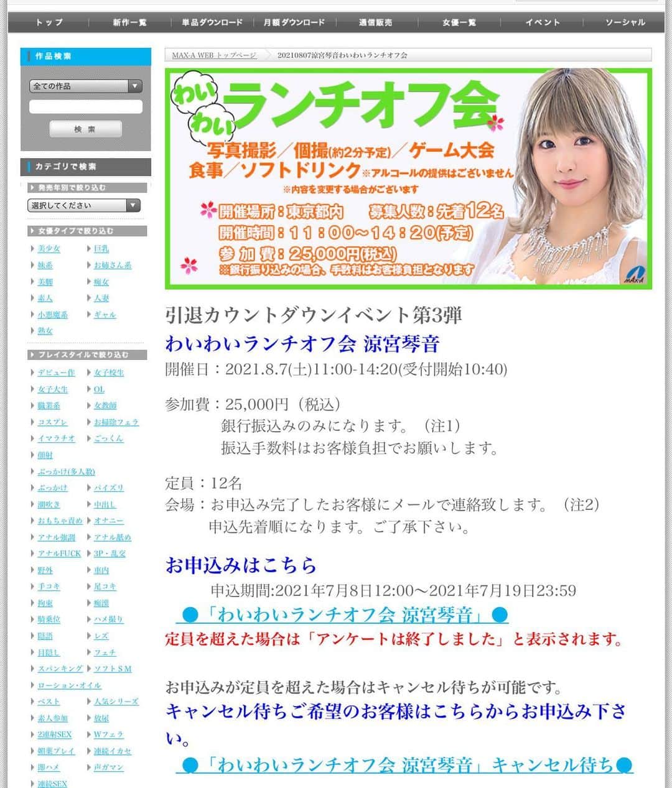Open the 通信販売 navigation item

tap(376, 22)
